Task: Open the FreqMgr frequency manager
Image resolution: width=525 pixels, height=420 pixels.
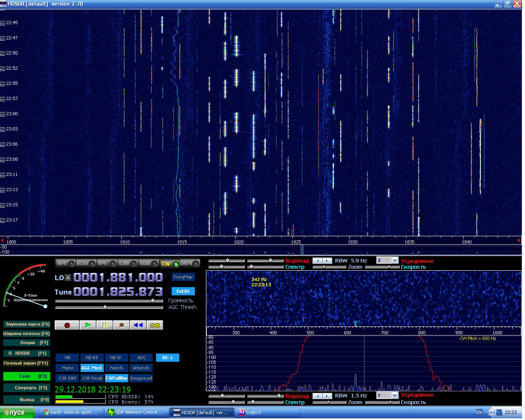Action: 183,277
